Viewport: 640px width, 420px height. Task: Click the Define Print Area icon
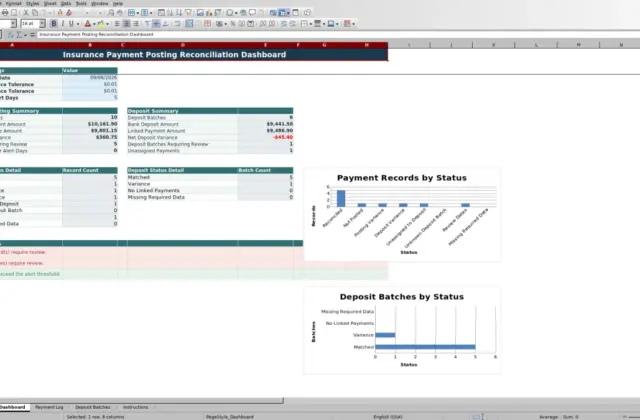coord(273,13)
